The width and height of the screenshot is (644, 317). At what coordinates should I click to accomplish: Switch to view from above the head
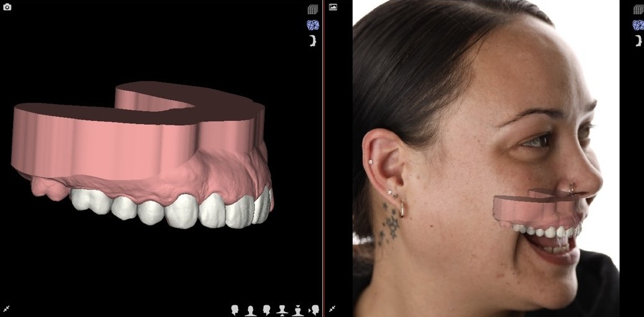[297, 310]
